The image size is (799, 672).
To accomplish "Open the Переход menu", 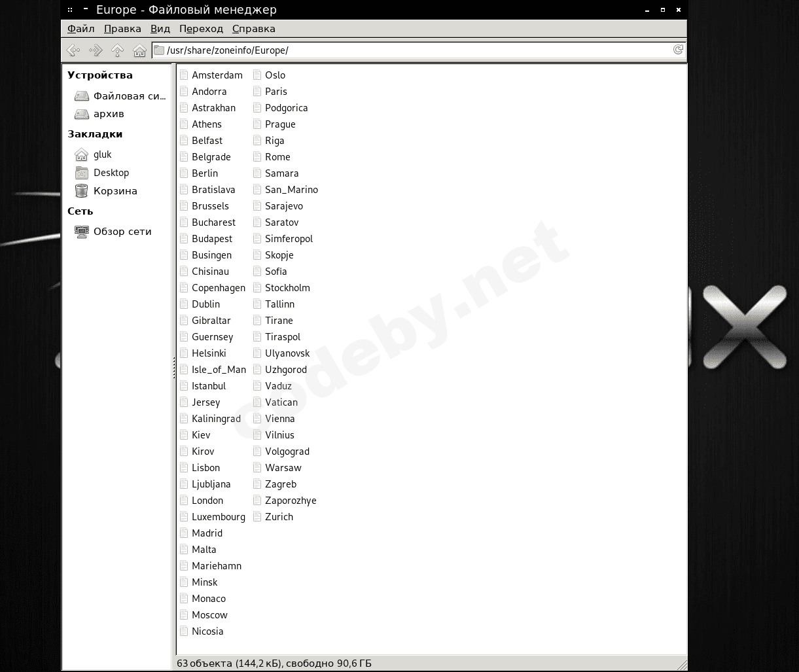I will tap(202, 29).
